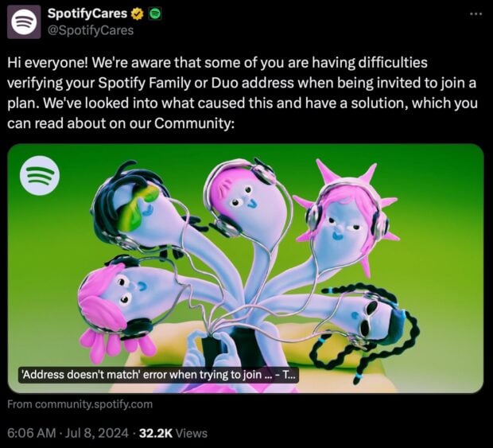This screenshot has width=493, height=448.
Task: Open the three-dot more options menu
Action: click(476, 14)
